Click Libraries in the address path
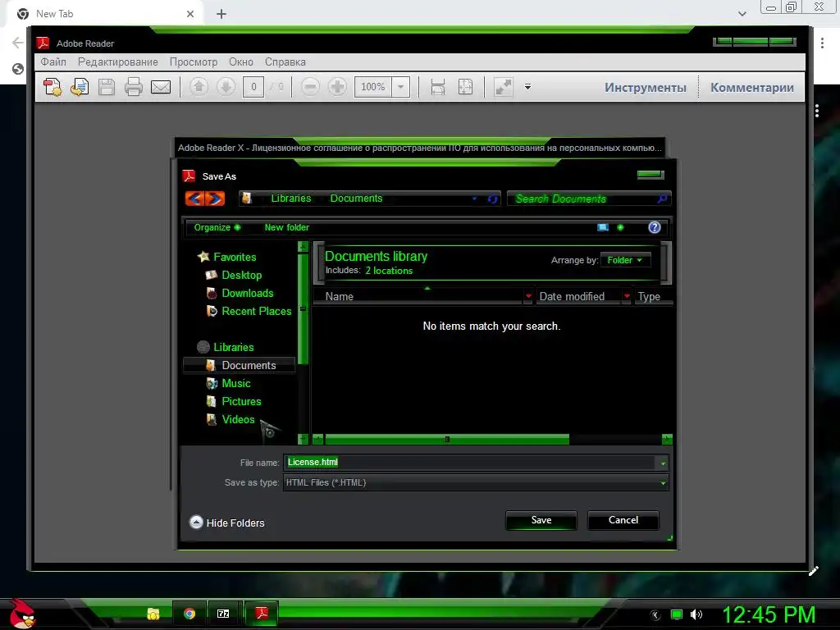This screenshot has width=840, height=630. coord(291,199)
